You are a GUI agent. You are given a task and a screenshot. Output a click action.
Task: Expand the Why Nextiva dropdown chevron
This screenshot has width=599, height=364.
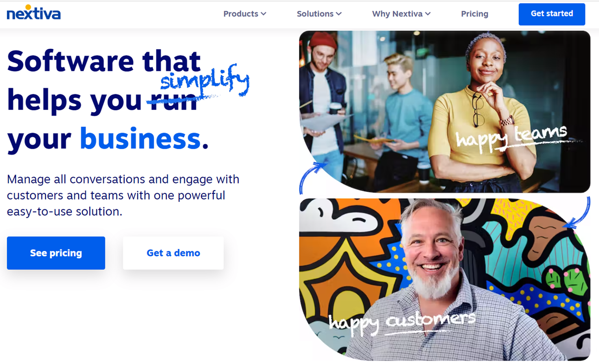coord(428,14)
